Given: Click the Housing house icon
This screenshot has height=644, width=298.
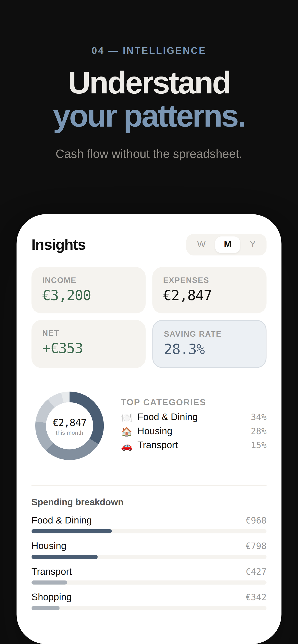Looking at the screenshot, I should (x=126, y=431).
